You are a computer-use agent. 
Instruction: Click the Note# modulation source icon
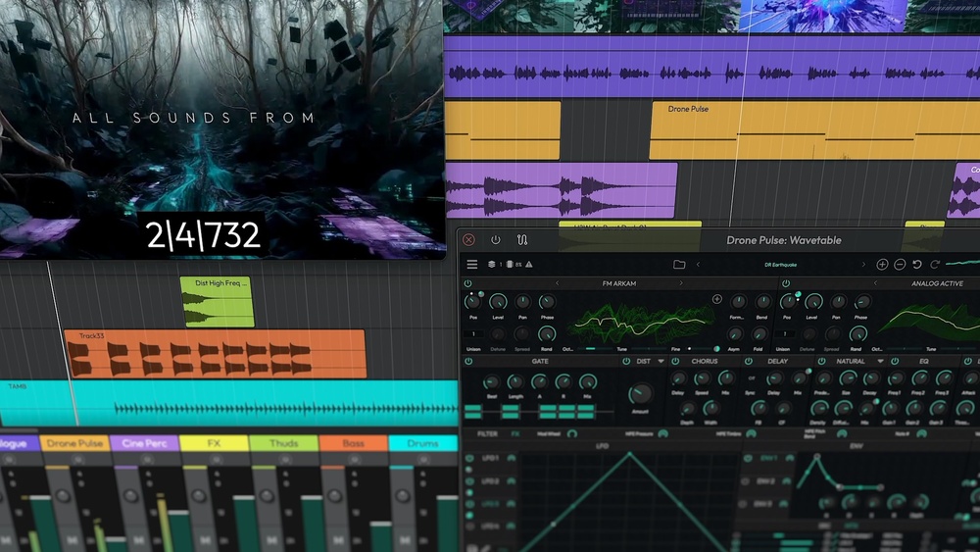tap(921, 433)
